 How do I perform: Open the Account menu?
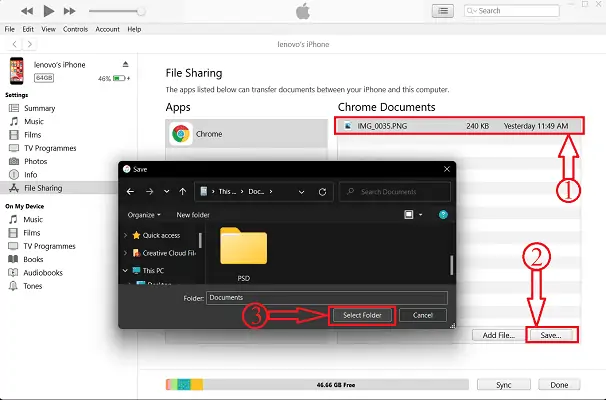click(x=107, y=29)
